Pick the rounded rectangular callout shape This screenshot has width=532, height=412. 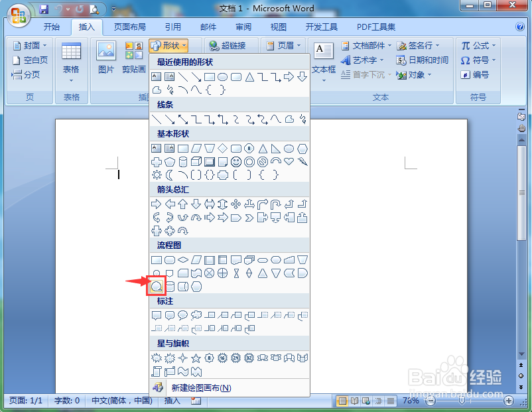click(x=170, y=315)
